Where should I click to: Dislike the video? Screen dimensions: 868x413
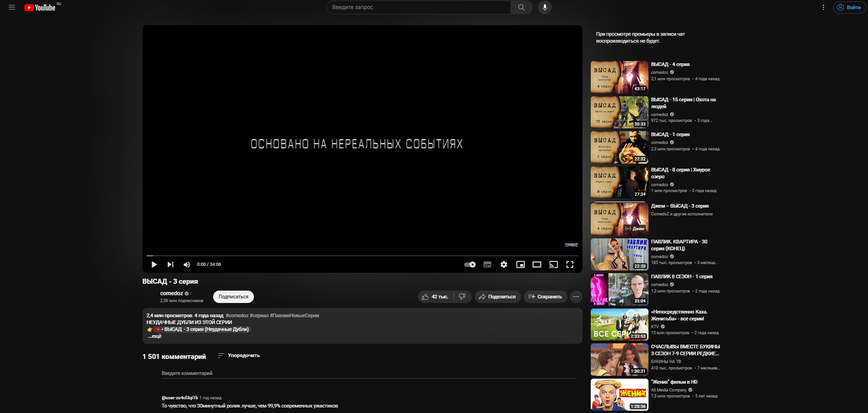(462, 297)
